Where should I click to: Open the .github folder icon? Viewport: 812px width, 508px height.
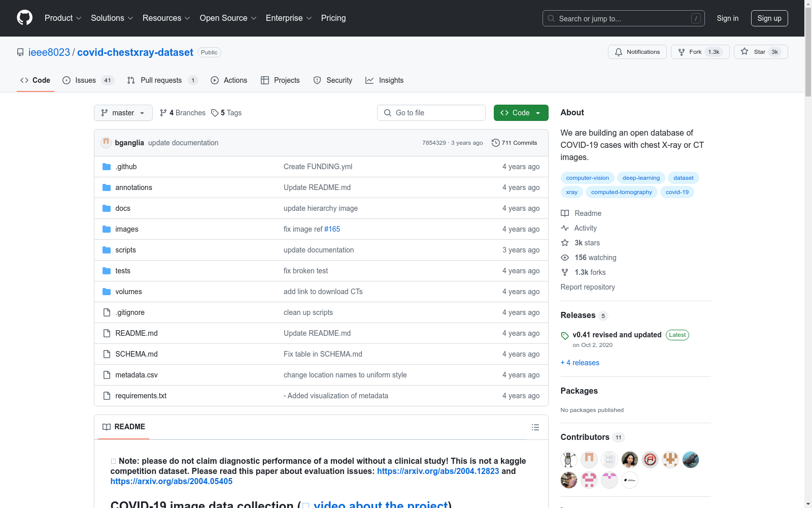pos(107,167)
